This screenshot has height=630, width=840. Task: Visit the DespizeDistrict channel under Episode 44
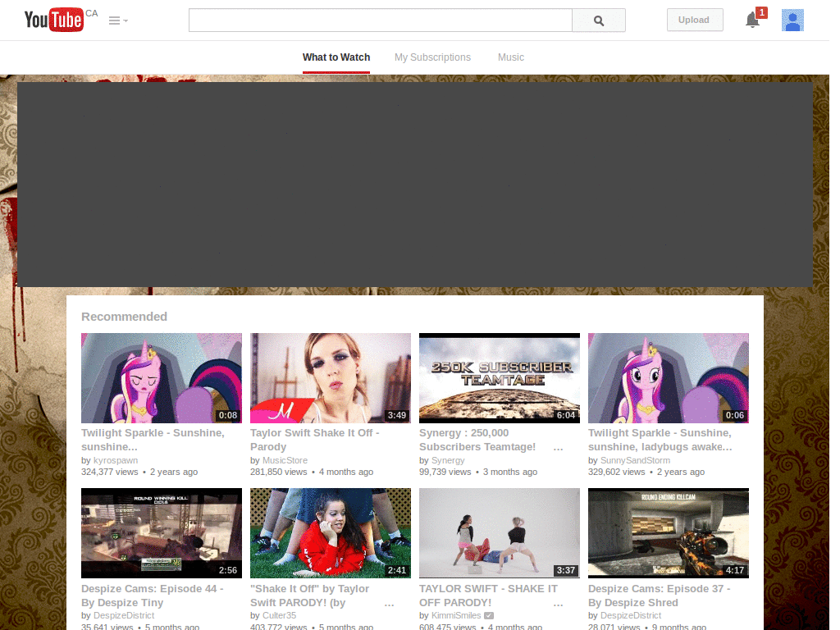coord(124,615)
